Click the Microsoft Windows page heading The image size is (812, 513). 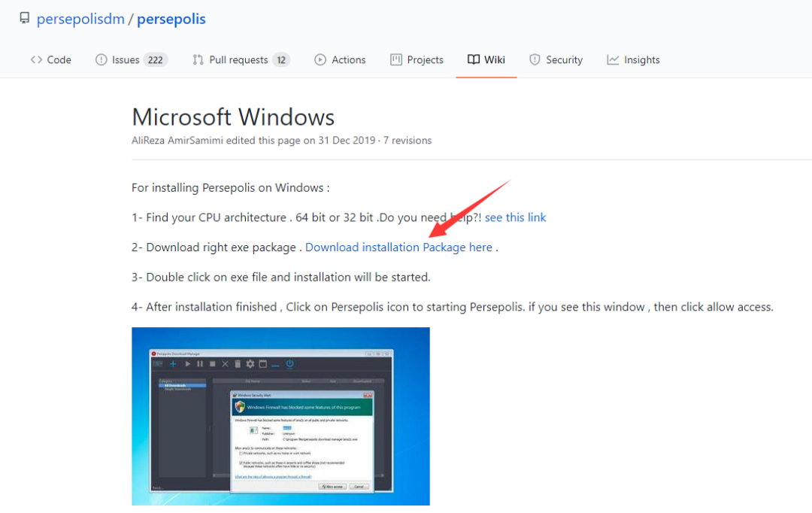233,117
